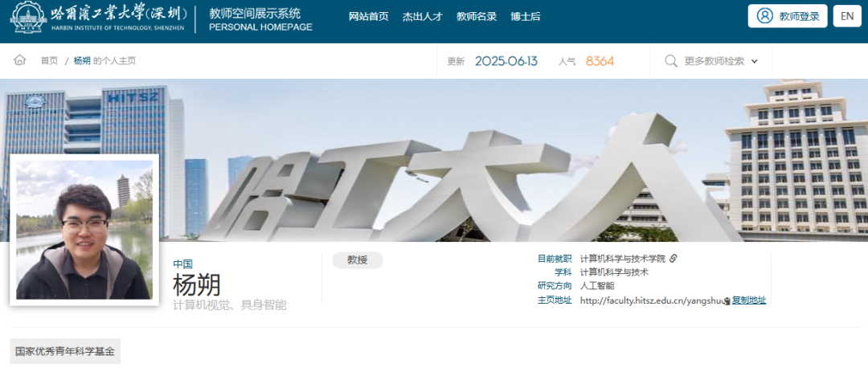The image size is (868, 376).
Task: Click the campus banner image
Action: pyautogui.click(x=434, y=160)
